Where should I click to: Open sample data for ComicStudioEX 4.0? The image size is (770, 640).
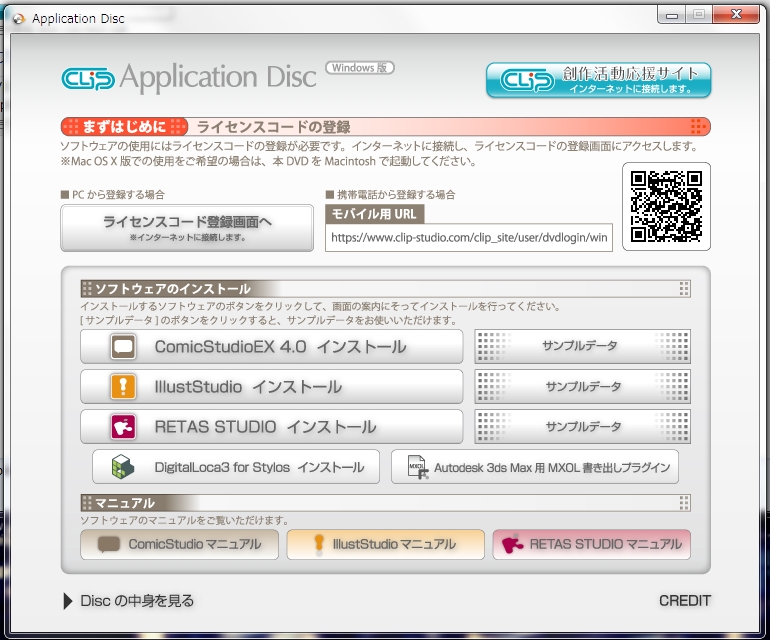(582, 347)
